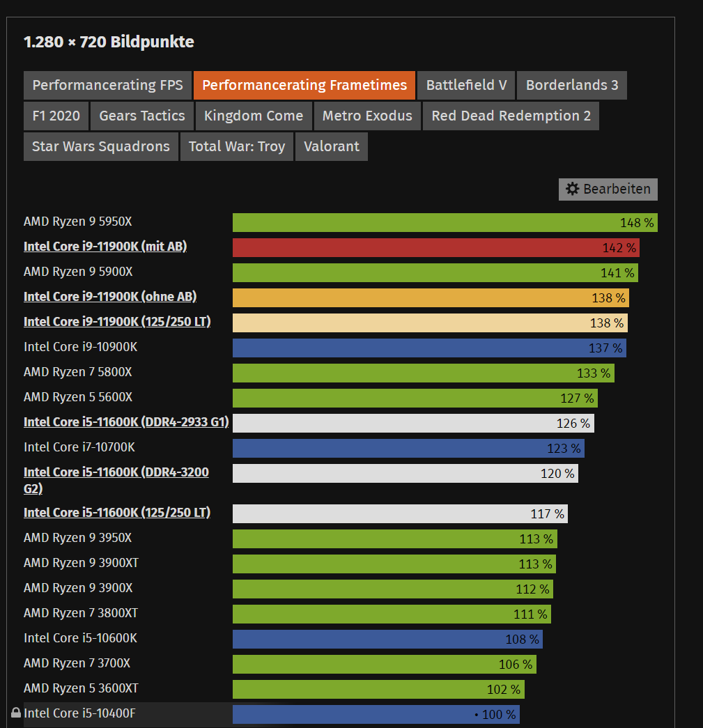Click the white 117 % bar
The width and height of the screenshot is (703, 728).
400,513
